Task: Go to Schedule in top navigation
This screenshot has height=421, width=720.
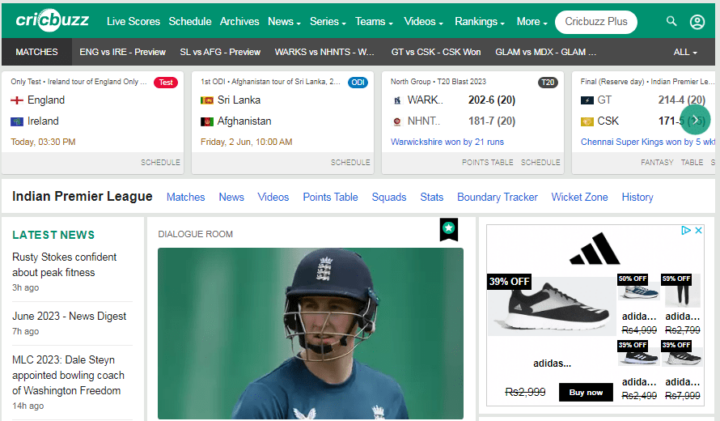Action: 190,22
